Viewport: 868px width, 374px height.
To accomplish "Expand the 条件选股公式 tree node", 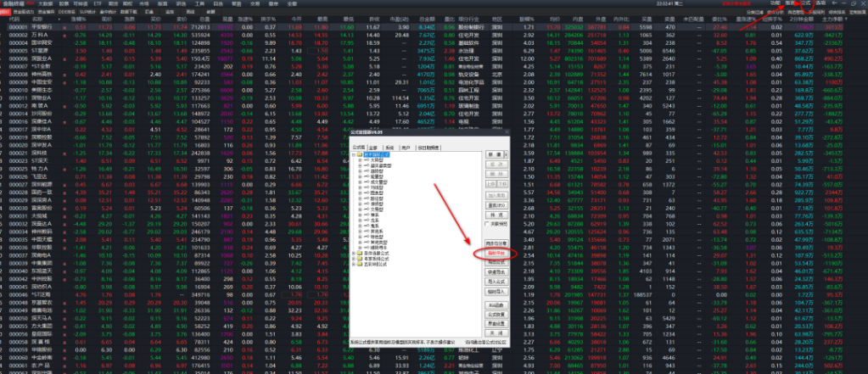I will tap(353, 253).
